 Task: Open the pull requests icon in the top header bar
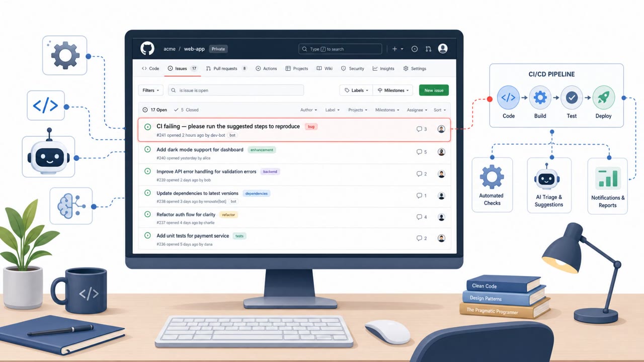[x=428, y=49]
